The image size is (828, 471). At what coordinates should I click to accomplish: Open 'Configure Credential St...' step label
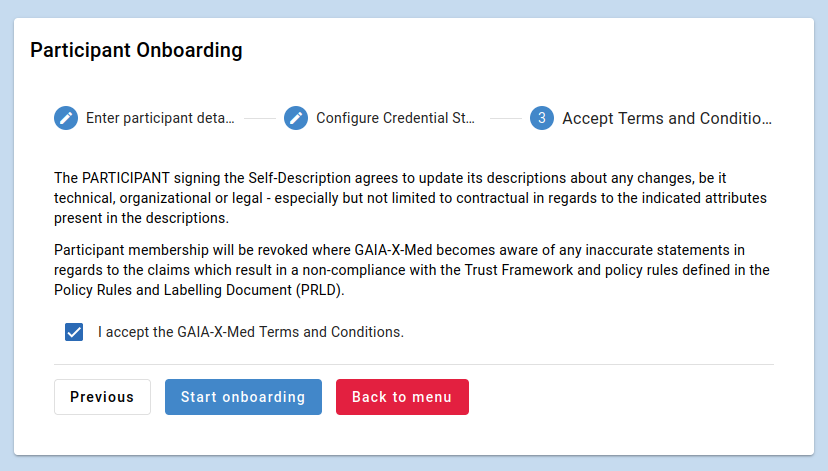click(396, 118)
